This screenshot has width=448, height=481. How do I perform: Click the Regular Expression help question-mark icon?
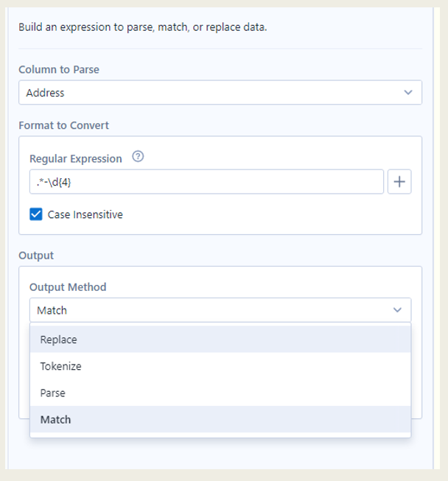click(137, 158)
